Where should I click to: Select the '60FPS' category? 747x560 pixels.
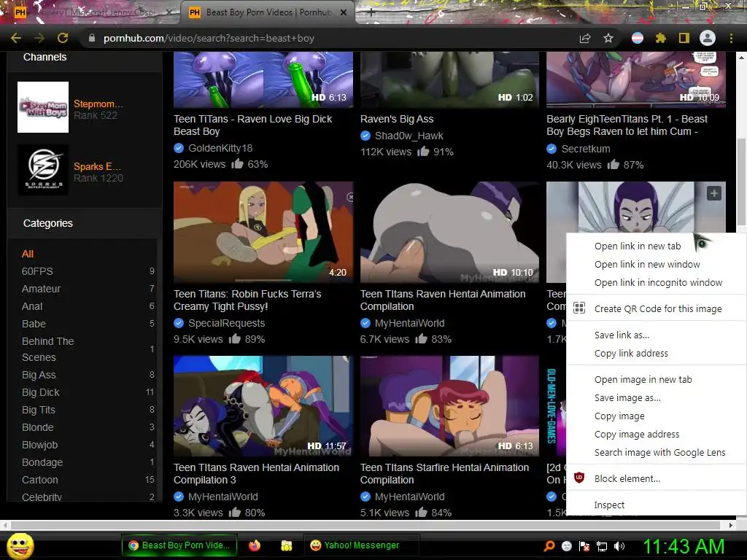(37, 271)
